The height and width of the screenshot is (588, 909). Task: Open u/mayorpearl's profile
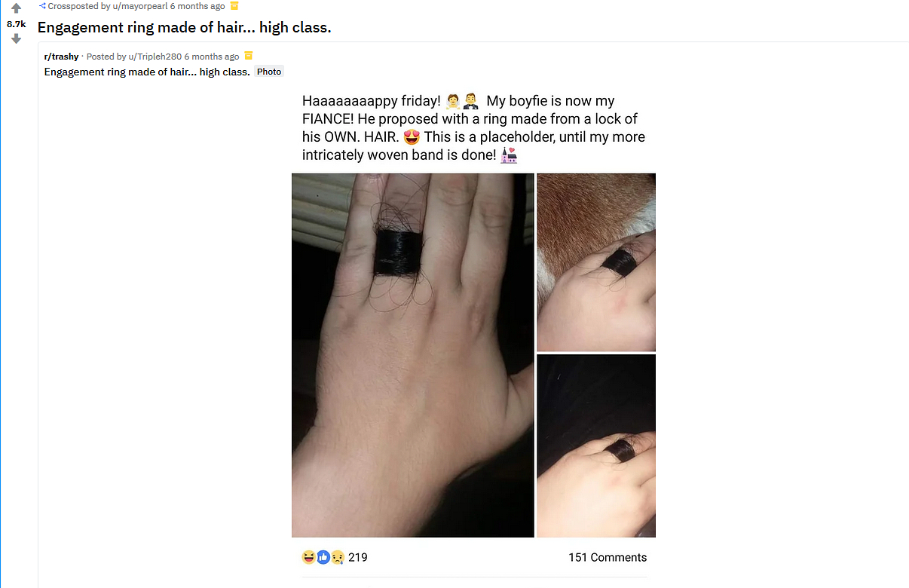(x=140, y=6)
